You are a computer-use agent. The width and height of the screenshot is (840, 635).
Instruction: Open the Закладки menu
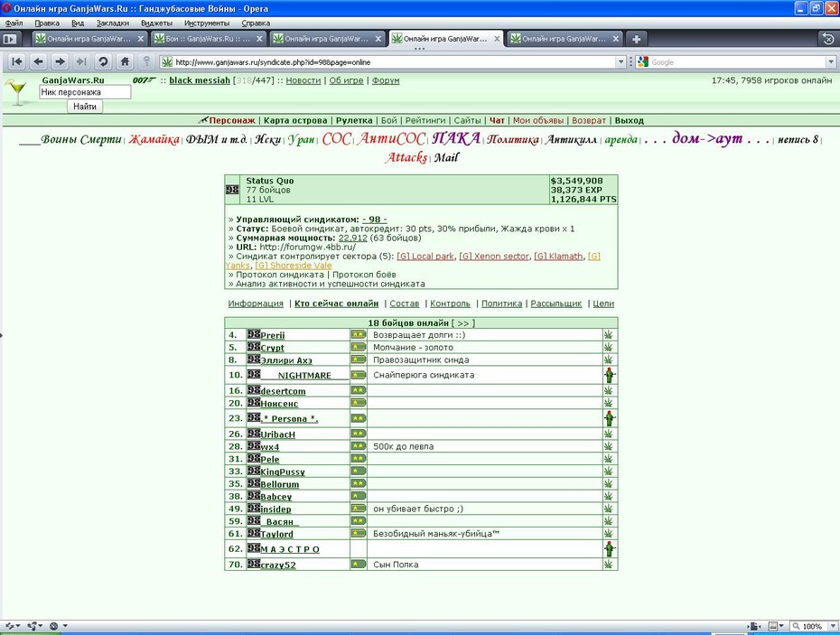tap(113, 23)
